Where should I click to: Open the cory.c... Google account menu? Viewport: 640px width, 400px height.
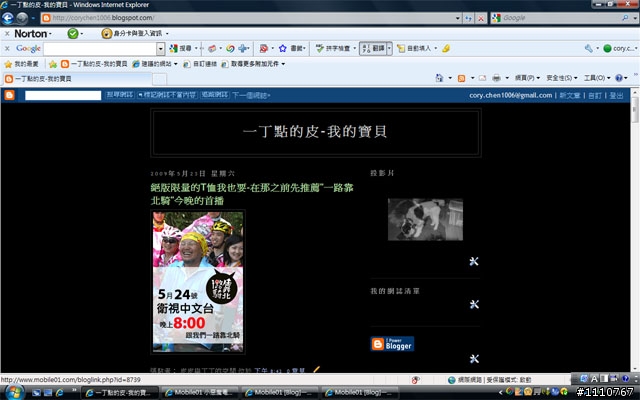(x=620, y=49)
